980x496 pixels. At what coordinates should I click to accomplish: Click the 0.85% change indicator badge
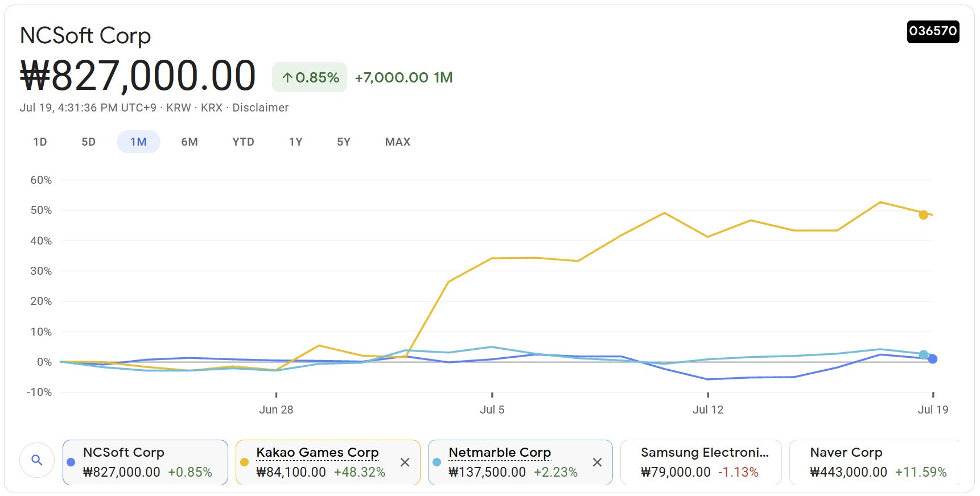310,77
